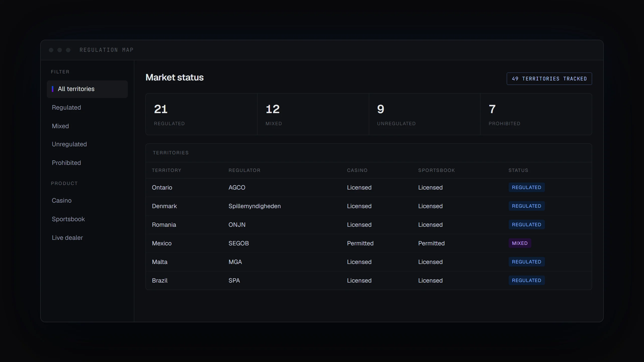Click the Market status heading
The width and height of the screenshot is (644, 362).
click(175, 77)
